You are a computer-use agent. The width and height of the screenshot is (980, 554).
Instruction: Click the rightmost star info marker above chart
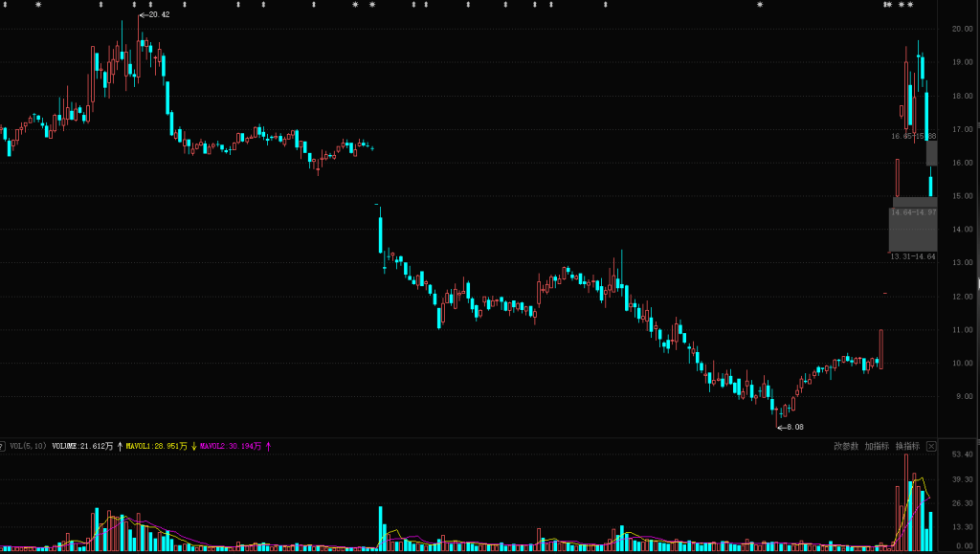(x=910, y=5)
